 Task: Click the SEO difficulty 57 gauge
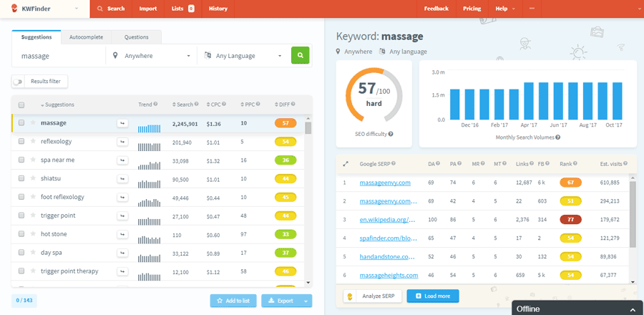point(374,94)
